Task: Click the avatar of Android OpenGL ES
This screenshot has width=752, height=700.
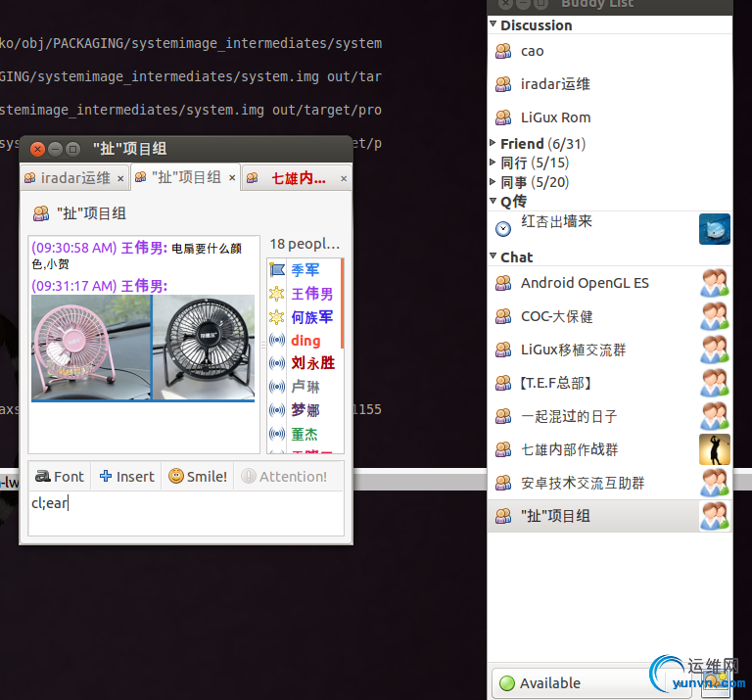Action: click(715, 283)
